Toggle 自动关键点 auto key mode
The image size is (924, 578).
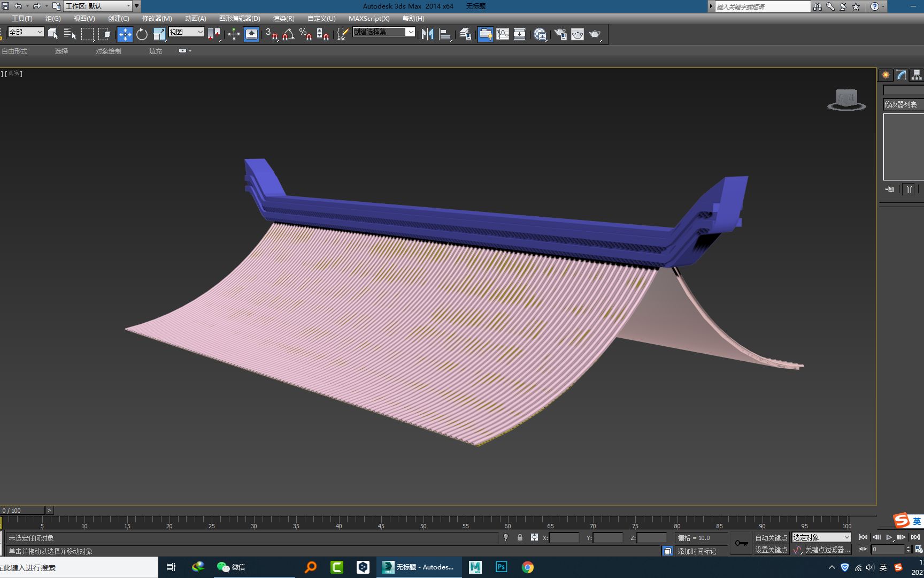pos(771,538)
